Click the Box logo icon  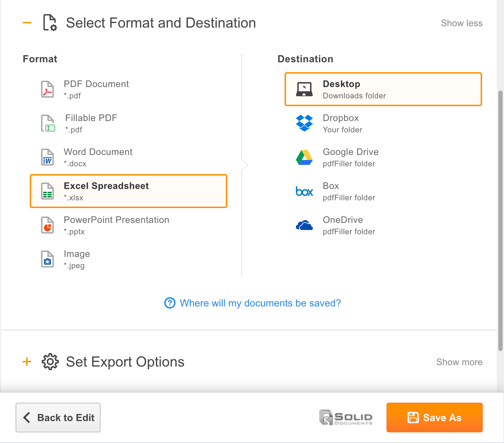[304, 191]
